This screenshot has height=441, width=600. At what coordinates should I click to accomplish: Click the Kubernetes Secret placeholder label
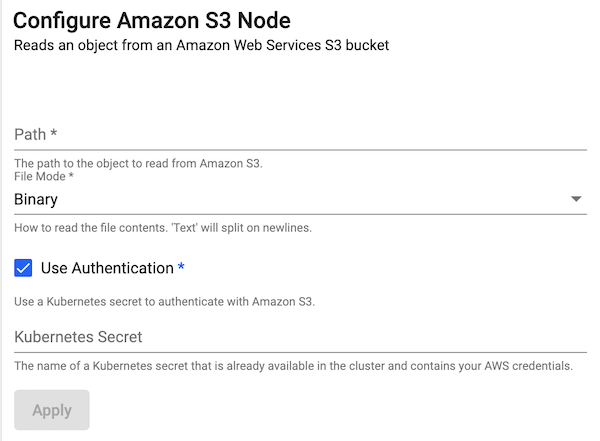click(78, 337)
